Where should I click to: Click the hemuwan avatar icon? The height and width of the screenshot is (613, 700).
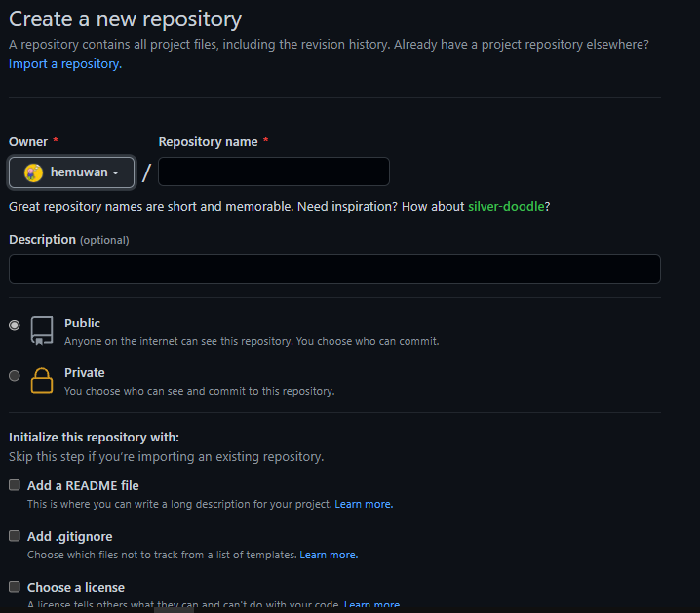[x=33, y=172]
